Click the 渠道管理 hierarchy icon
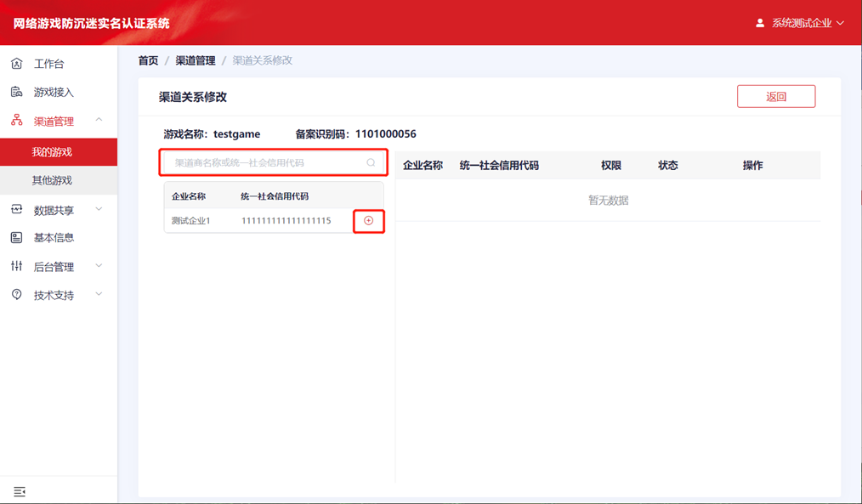Viewport: 862px width, 504px height. click(16, 121)
